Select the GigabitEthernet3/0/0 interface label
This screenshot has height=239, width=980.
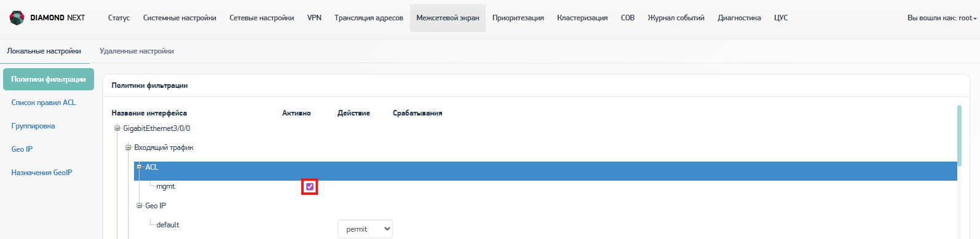[157, 128]
